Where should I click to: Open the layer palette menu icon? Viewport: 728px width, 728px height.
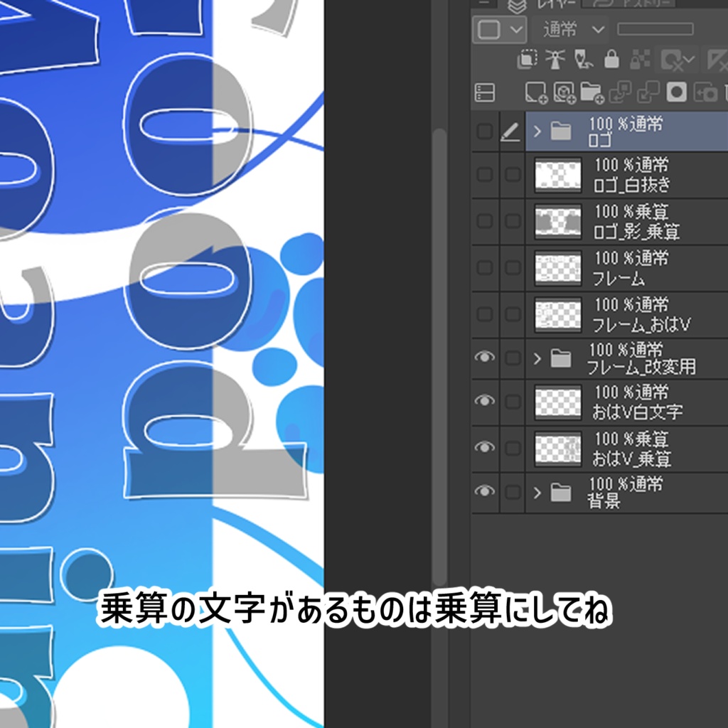coord(486,92)
